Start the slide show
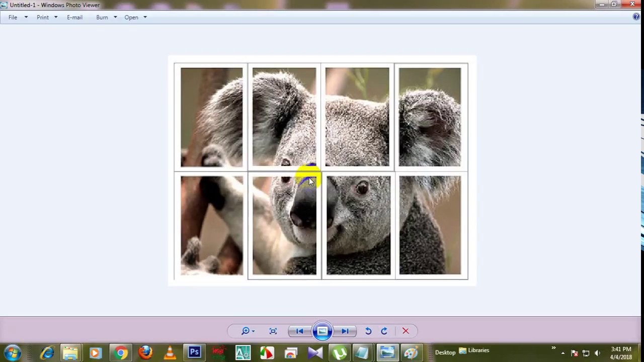644x362 pixels. [323, 331]
